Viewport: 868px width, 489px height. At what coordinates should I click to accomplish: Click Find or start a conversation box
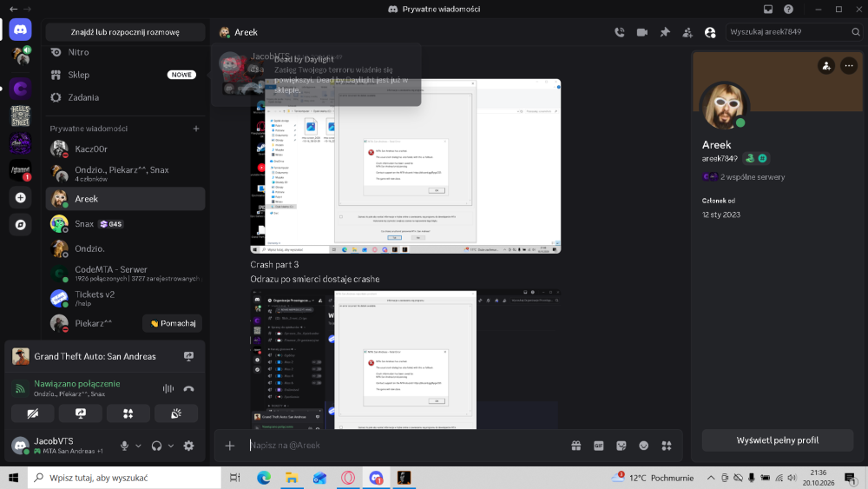125,32
